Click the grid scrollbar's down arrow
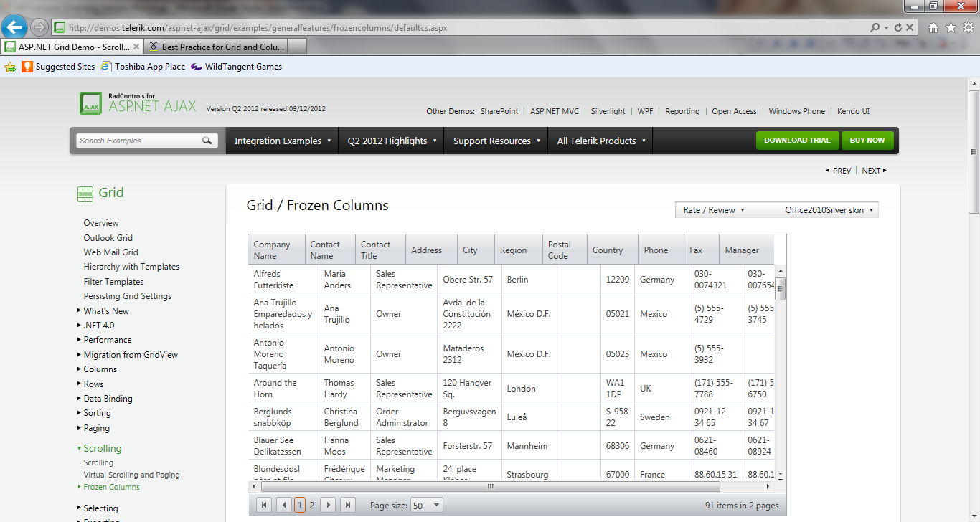Viewport: 980px width, 522px height. click(x=781, y=475)
